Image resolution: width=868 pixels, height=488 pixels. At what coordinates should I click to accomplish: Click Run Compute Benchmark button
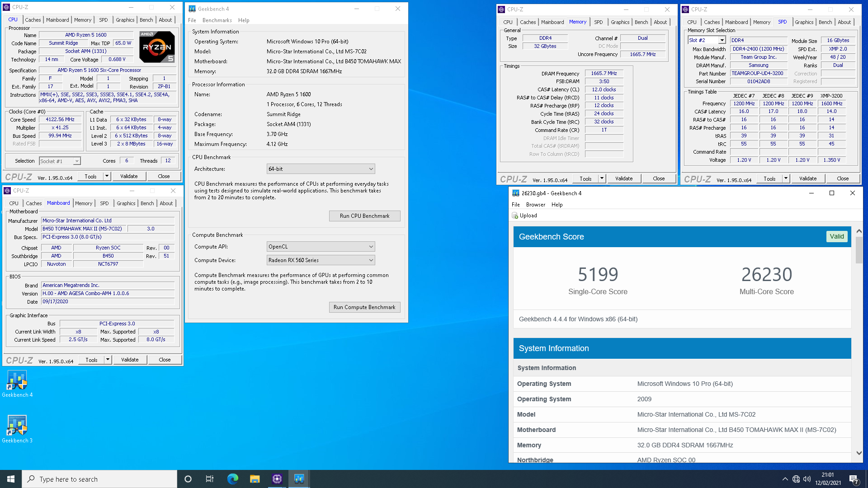pos(365,307)
